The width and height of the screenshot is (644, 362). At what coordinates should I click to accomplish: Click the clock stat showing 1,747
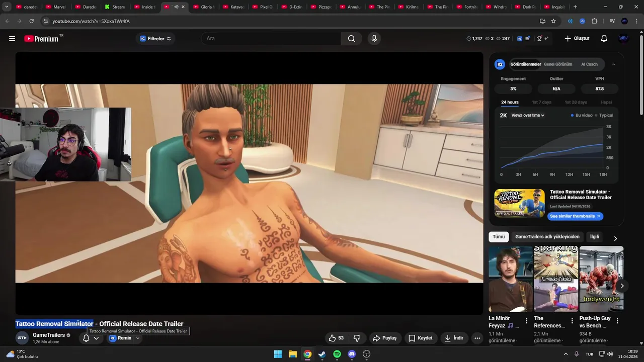pos(474,39)
